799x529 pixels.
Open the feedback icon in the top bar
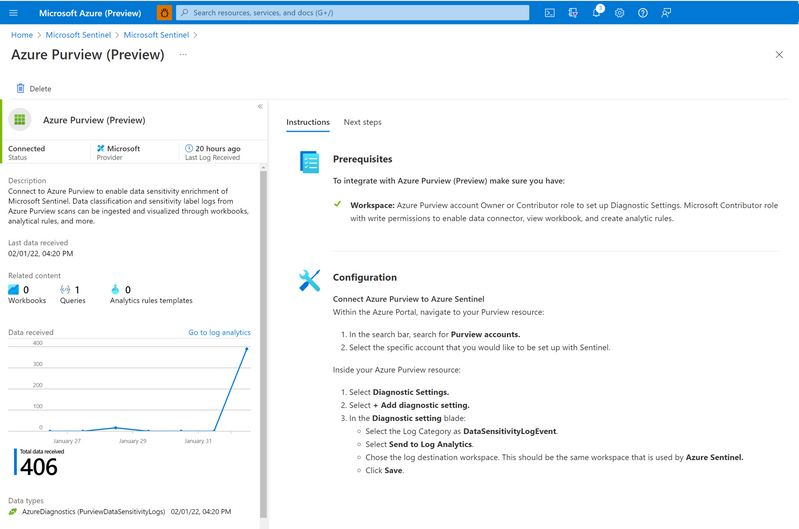tap(666, 13)
